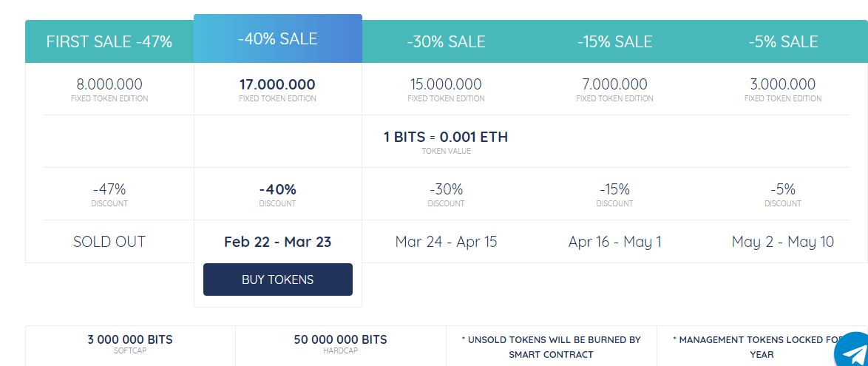Click the May 2 - May 10 date range
This screenshot has height=366, width=868.
click(x=783, y=242)
